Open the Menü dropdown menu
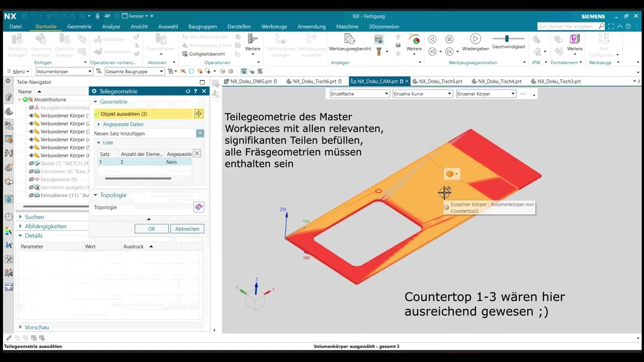 (x=18, y=71)
